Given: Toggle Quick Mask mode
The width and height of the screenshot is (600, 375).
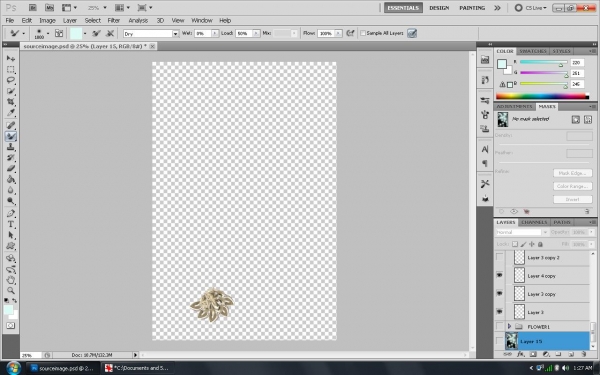Looking at the screenshot, I should (11, 326).
